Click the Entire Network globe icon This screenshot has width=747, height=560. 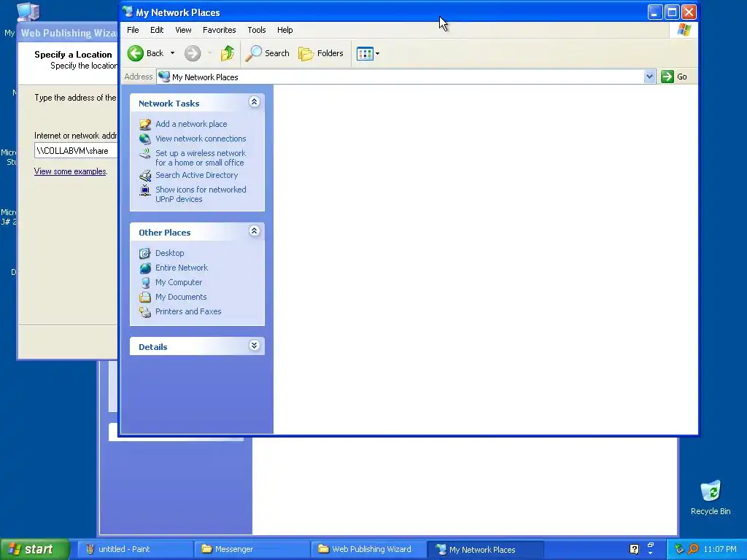(145, 268)
